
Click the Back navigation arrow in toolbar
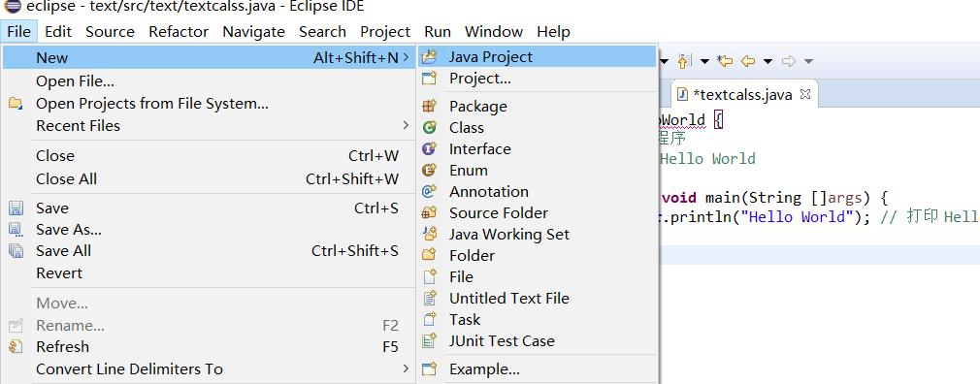748,60
